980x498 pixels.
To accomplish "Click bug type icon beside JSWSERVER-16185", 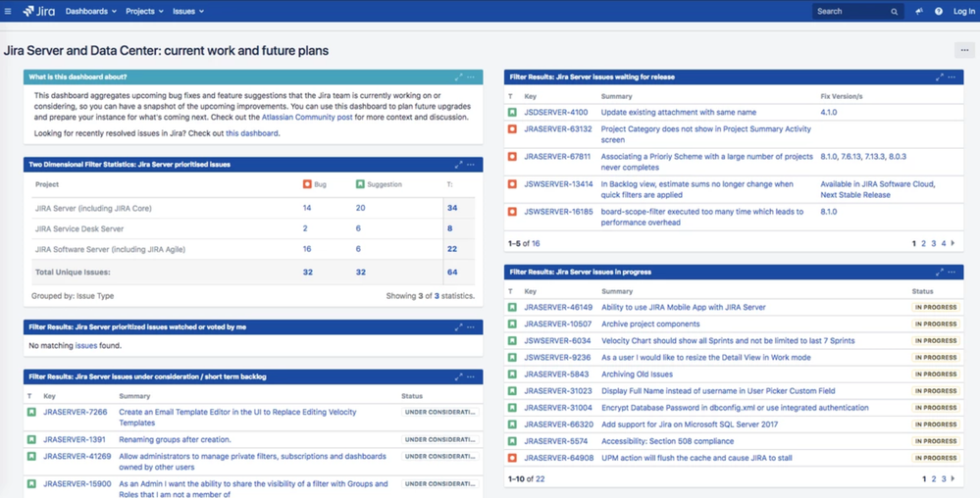I will tap(512, 212).
